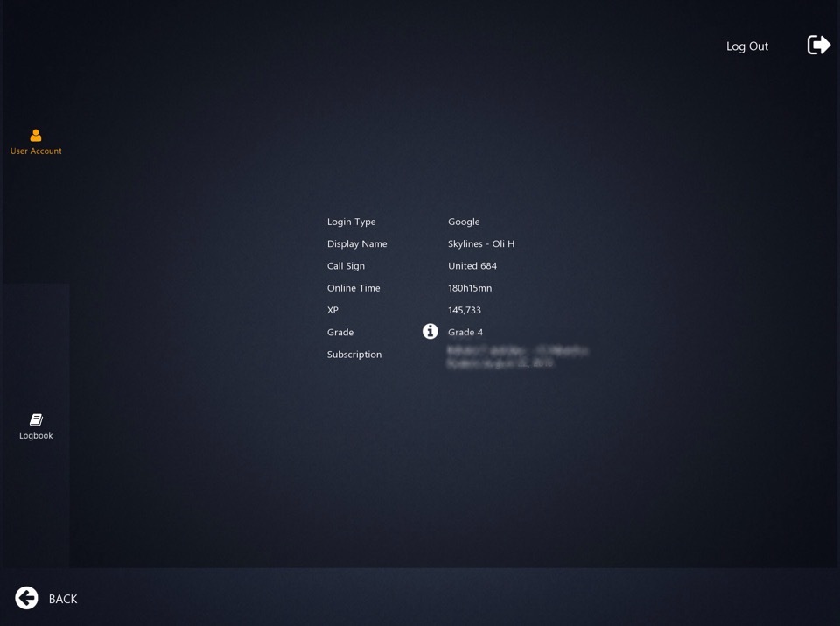The image size is (840, 626).
Task: Select the Grade 4 value
Action: pyautogui.click(x=465, y=333)
